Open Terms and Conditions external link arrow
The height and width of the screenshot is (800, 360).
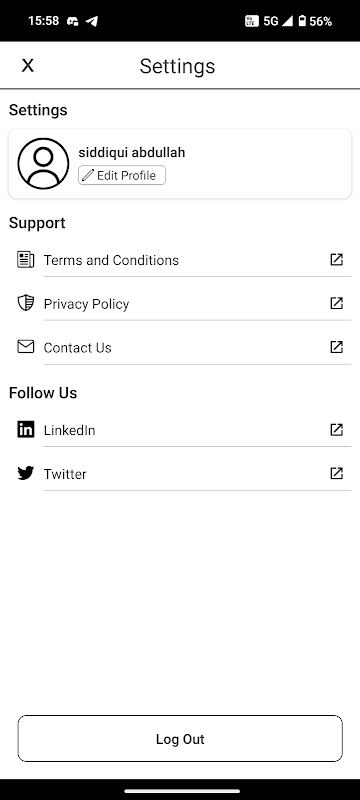pos(337,259)
